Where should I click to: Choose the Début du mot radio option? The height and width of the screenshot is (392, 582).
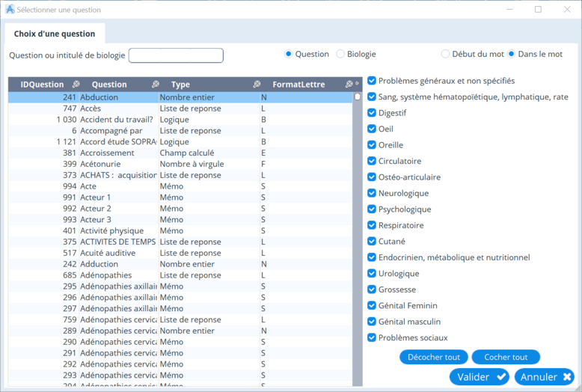(446, 54)
